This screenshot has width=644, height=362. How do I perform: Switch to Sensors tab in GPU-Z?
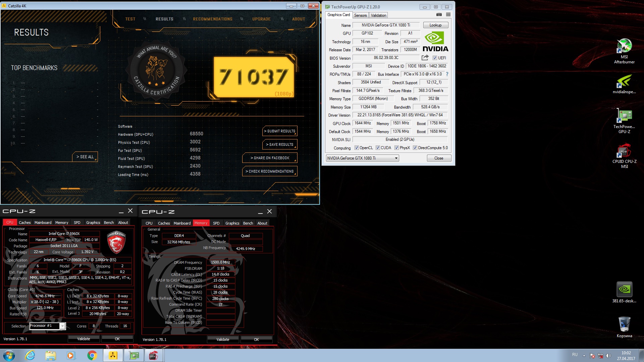click(x=360, y=15)
